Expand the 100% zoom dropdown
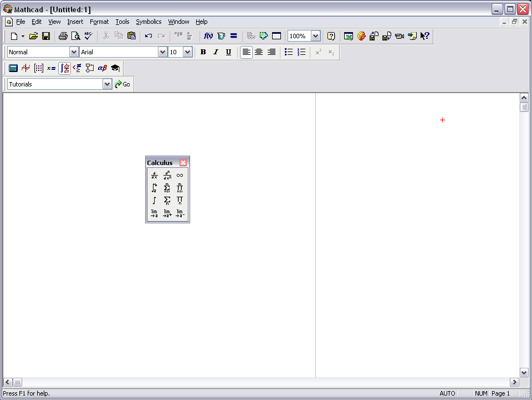Screen dimensions: 532x400 click(x=315, y=36)
